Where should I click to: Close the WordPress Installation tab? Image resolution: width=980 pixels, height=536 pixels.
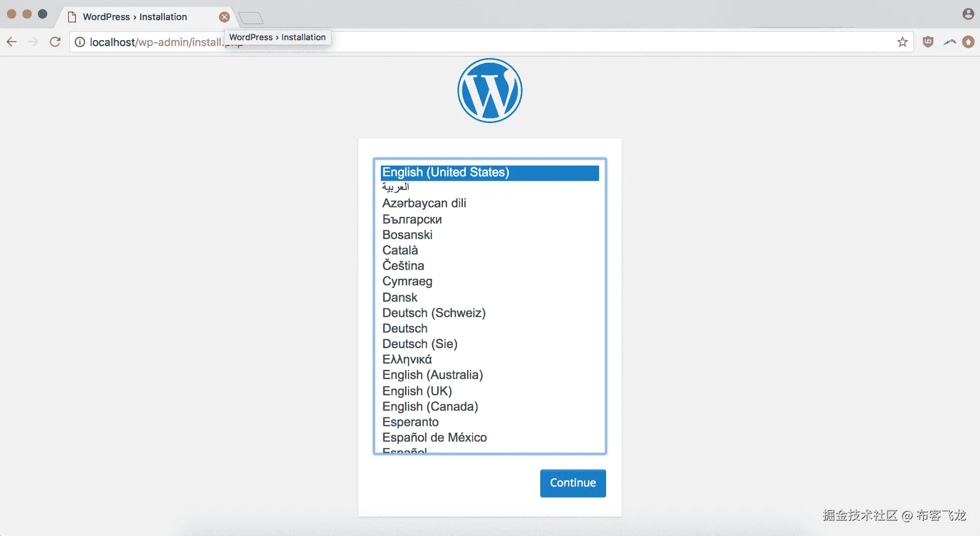coord(225,17)
